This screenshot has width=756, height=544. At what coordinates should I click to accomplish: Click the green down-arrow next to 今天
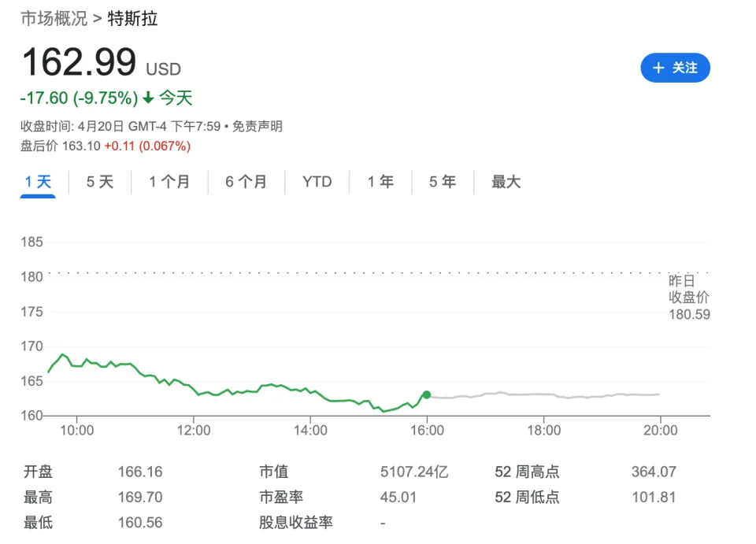click(146, 98)
